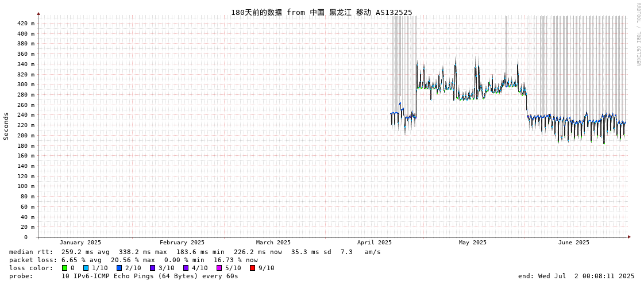
Task: Click the 6.65 % avg packet loss
Action: (x=84, y=260)
